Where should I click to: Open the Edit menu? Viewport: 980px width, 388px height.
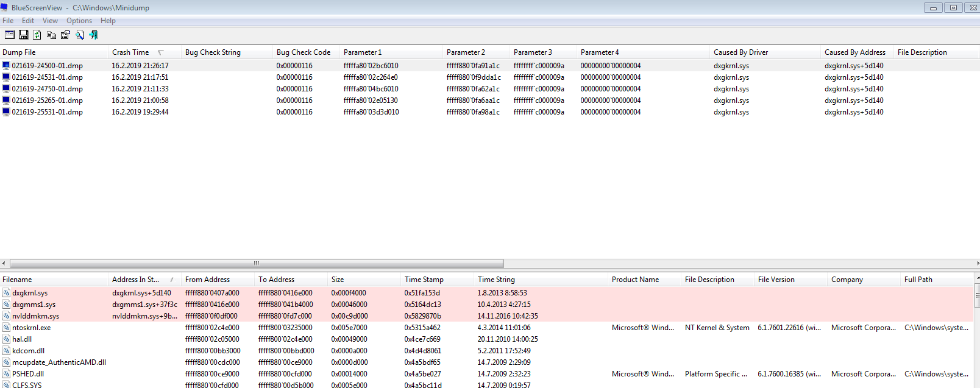click(28, 21)
